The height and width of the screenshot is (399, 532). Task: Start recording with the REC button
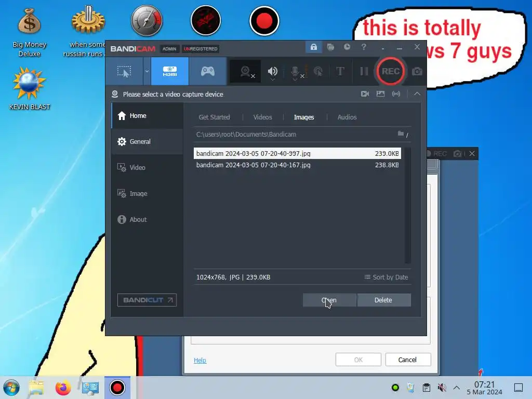point(391,71)
